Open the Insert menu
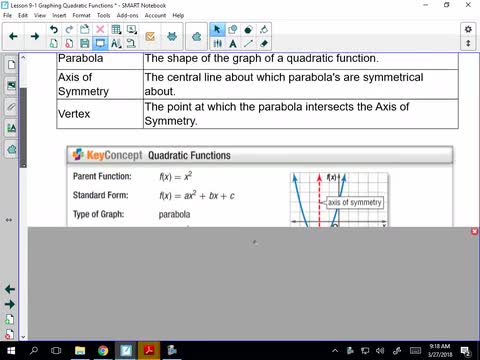480x360 pixels. (59, 15)
